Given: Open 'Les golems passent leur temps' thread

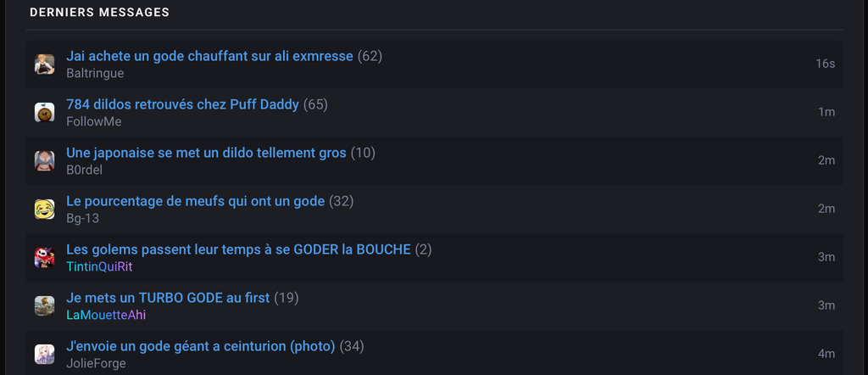Looking at the screenshot, I should click(238, 249).
